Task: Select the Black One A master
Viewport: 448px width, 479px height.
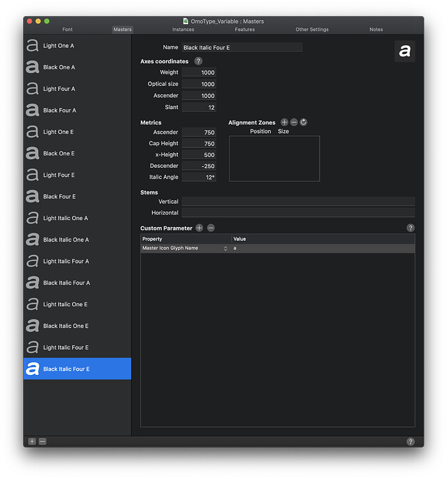Action: 77,67
